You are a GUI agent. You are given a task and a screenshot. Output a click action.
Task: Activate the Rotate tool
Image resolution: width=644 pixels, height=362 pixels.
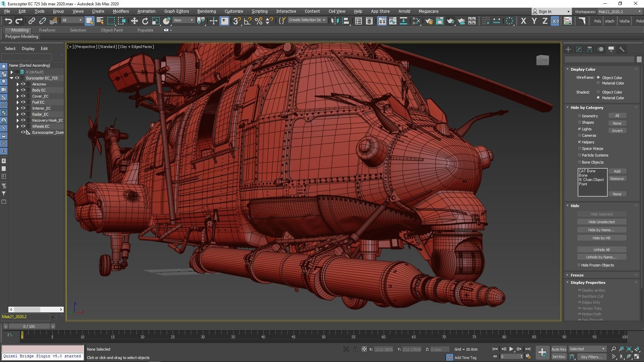tap(145, 21)
